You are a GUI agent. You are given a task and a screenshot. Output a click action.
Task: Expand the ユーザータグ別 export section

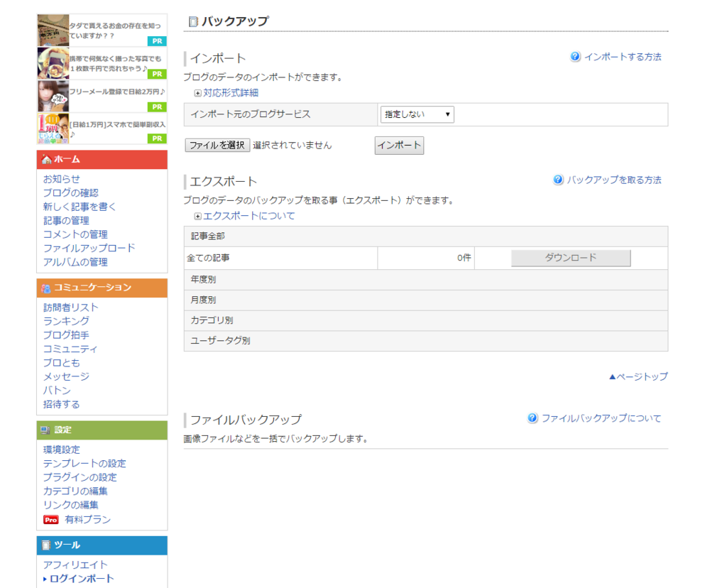pos(426,341)
